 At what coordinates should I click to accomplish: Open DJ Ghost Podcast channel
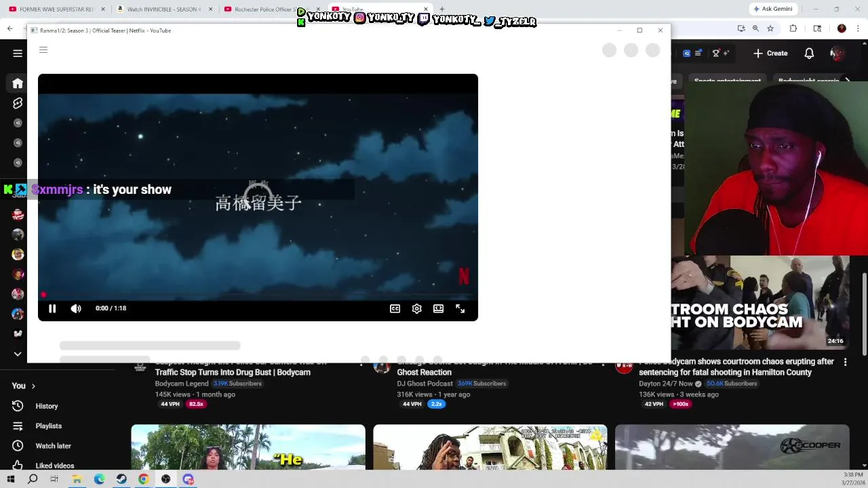[425, 384]
